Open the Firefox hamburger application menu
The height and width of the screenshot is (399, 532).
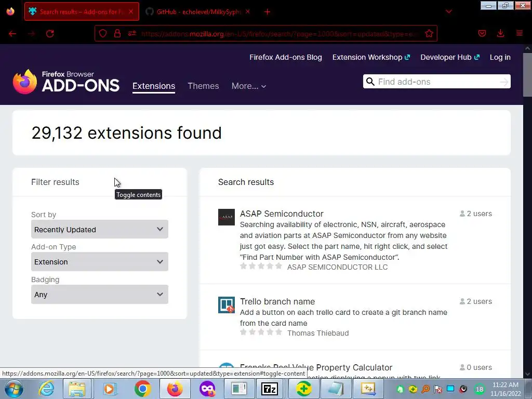tap(519, 33)
